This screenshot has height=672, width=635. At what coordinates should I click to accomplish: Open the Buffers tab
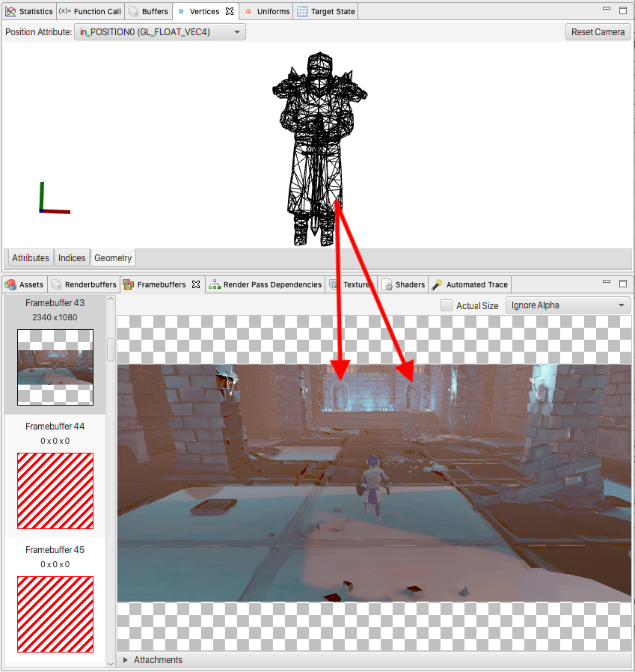149,11
